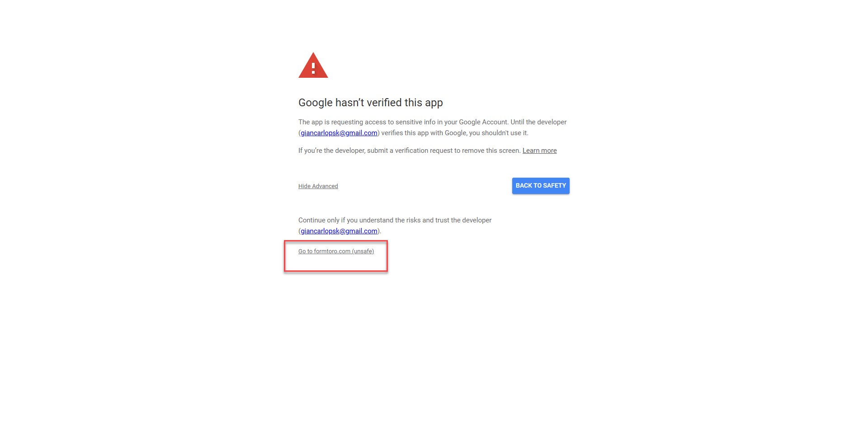Screen dimensions: 868x430
Task: Hide the advanced options section
Action: pyautogui.click(x=318, y=186)
